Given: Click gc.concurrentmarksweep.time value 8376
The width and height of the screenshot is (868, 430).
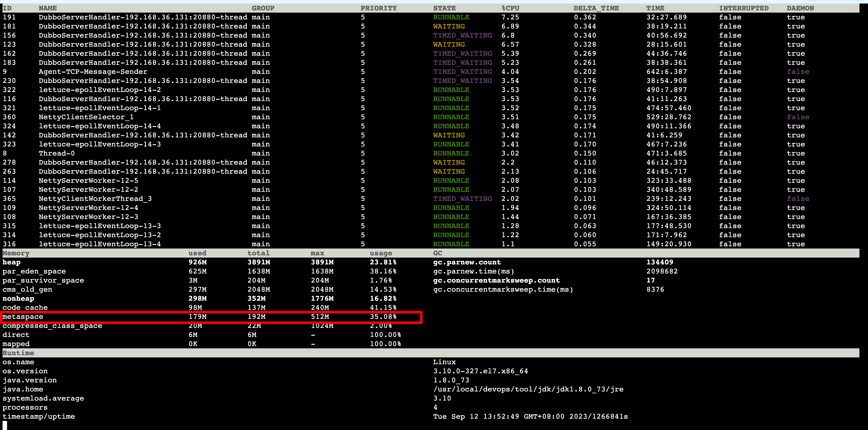Looking at the screenshot, I should point(655,290).
